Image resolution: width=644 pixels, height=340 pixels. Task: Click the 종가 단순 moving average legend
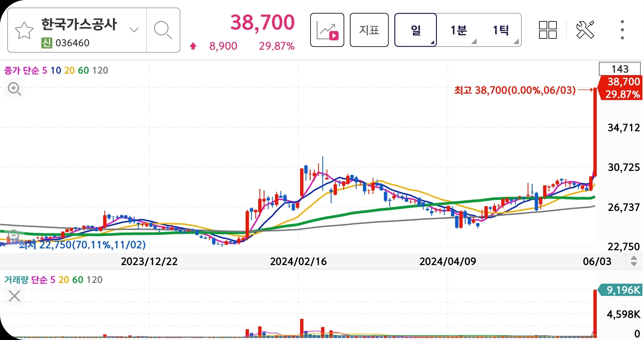[21, 70]
